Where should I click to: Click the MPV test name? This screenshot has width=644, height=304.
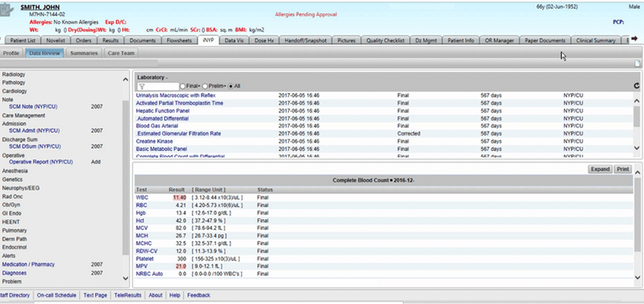coord(142,266)
